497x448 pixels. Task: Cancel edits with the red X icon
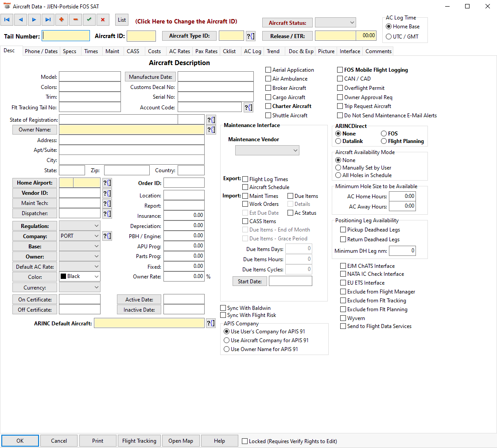point(103,19)
